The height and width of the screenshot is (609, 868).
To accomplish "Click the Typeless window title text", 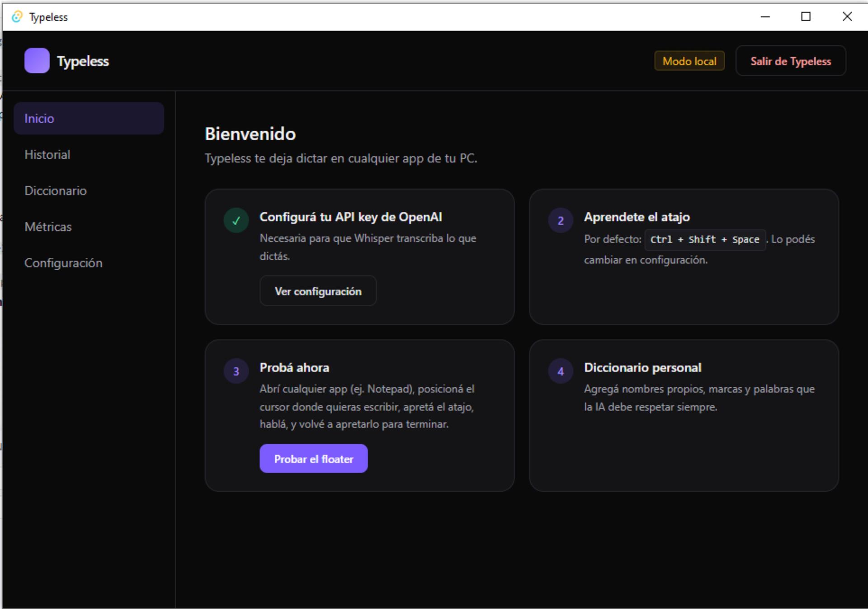I will click(48, 17).
